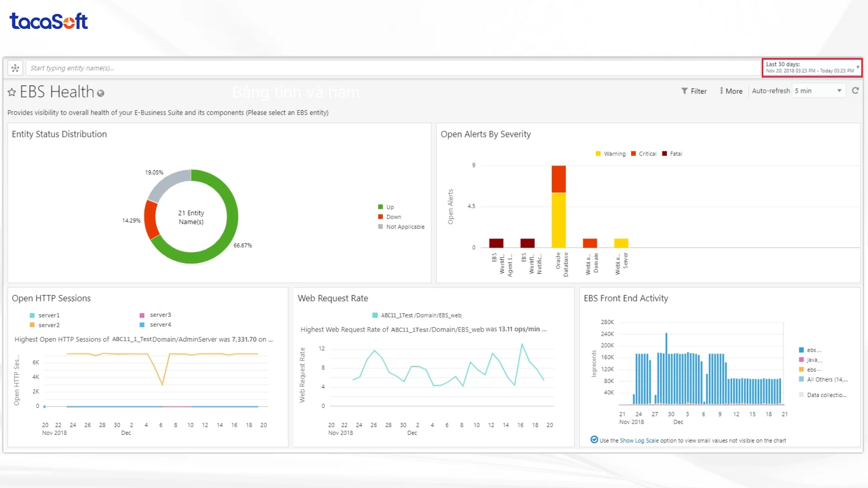Click the green Up legend swatch
Screen dimensions: 868x488
click(x=381, y=207)
